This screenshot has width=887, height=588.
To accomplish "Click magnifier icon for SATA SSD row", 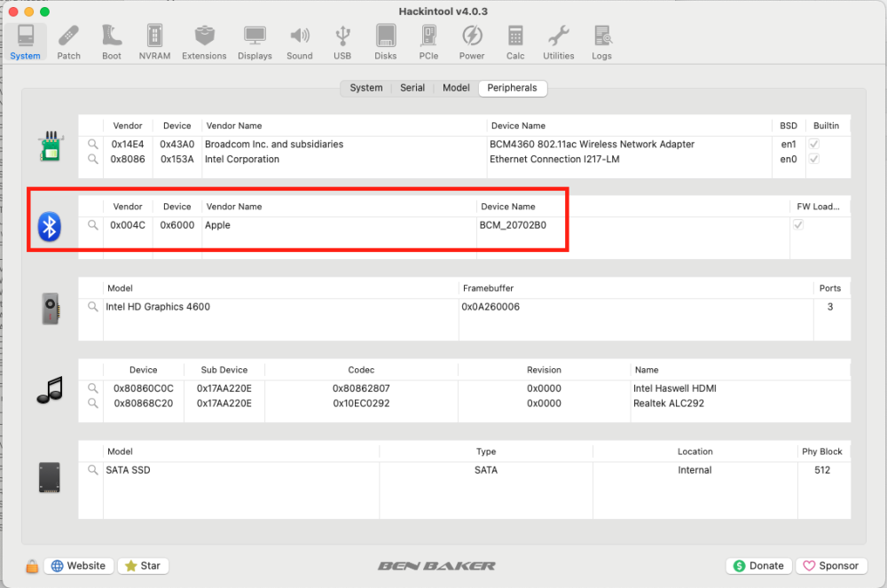I will coord(93,470).
